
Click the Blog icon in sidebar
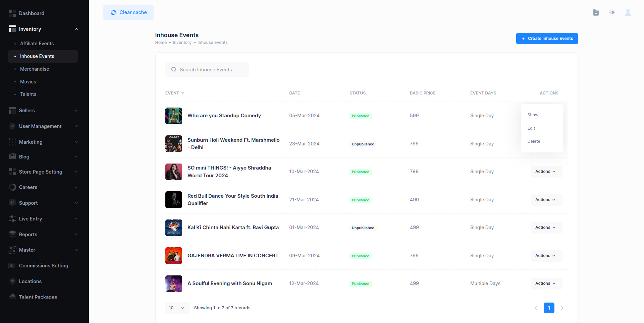click(x=12, y=157)
